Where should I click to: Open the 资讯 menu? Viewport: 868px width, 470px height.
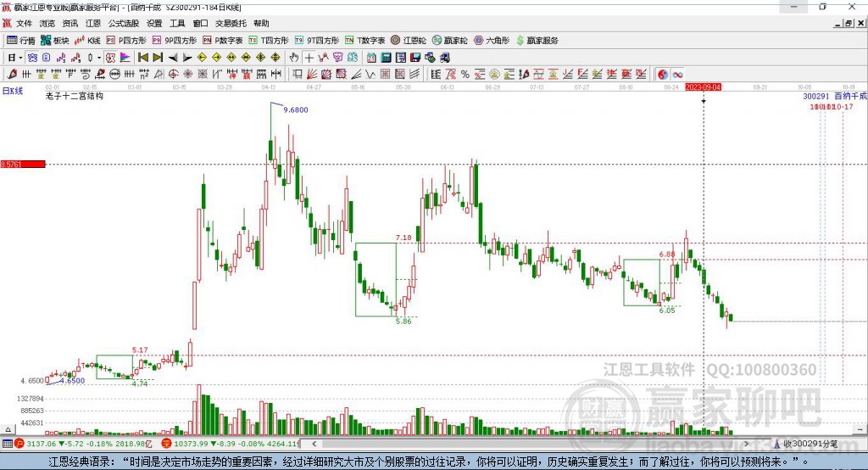click(70, 23)
